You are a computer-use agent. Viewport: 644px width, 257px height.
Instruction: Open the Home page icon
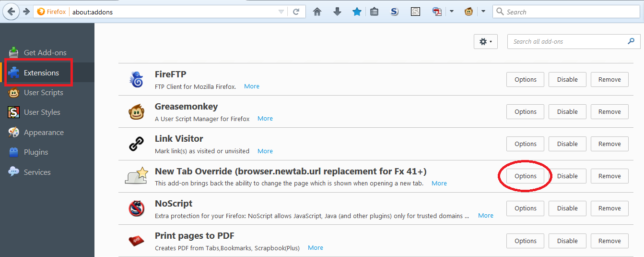point(317,12)
